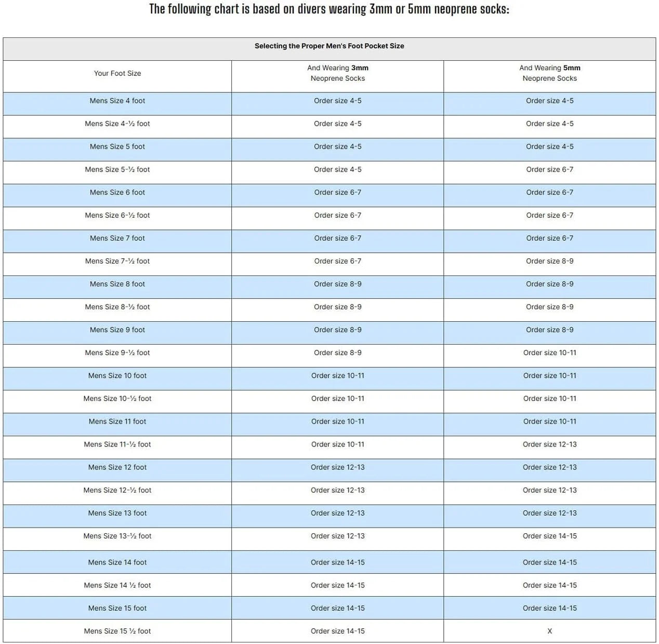The image size is (659, 644).
Task: Click the 'Mens Size 15 ½ foot' cell
Action: pyautogui.click(x=117, y=631)
